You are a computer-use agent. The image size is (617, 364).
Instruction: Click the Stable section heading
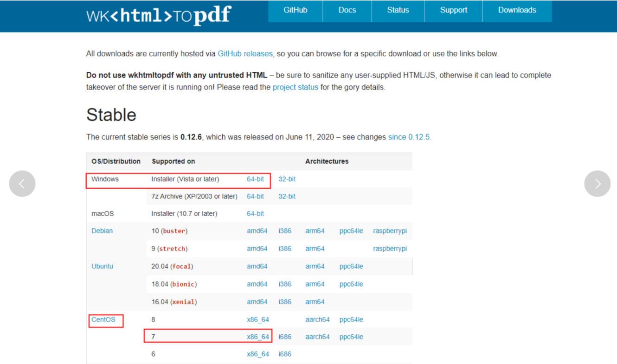[111, 115]
